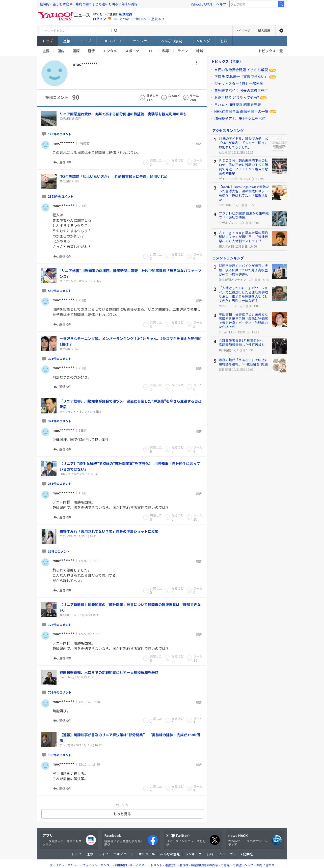Open 購入履歴 link
Screen dimensions: 324x868
264,31
